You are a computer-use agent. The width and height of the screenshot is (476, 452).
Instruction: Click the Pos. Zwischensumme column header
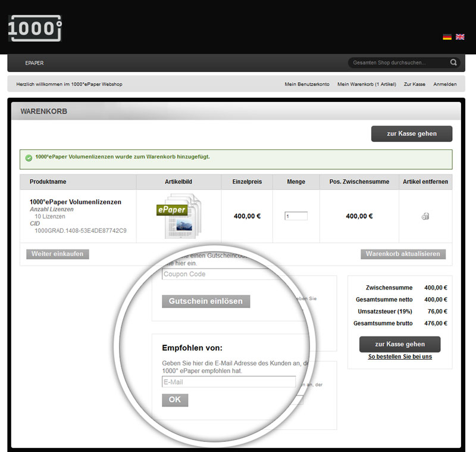[x=359, y=182]
